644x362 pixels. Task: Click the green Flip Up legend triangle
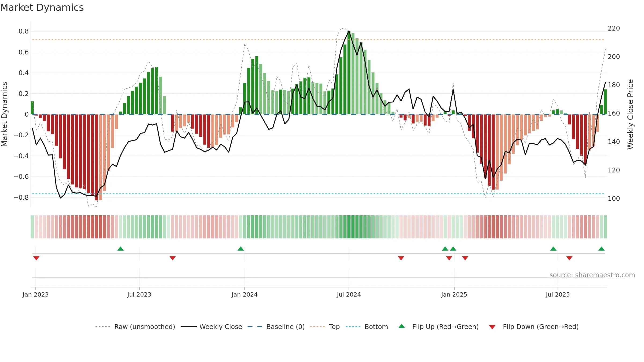(x=401, y=326)
